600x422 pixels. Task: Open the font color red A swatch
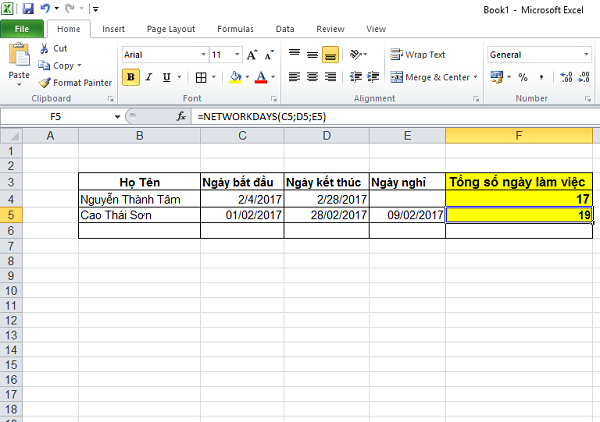[260, 77]
